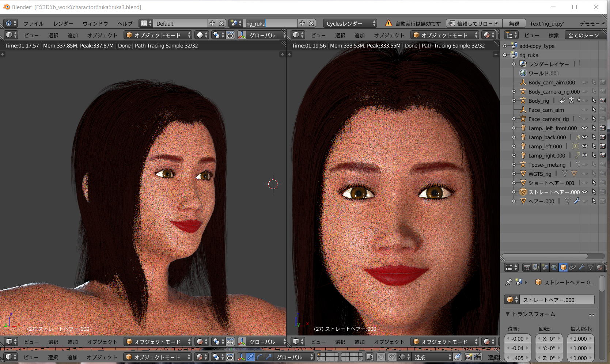The height and width of the screenshot is (364, 610).
Task: Open the Cyclesレンダー render engine dropdown
Action: point(350,23)
